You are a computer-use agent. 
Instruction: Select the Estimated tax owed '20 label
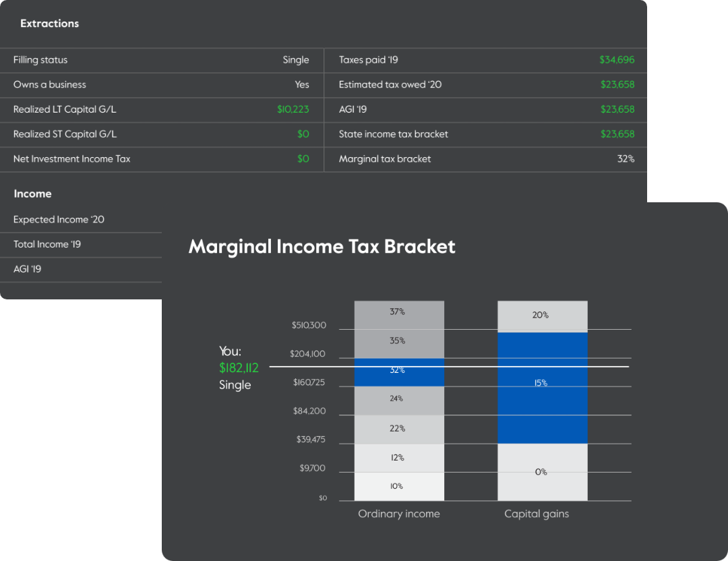click(x=390, y=85)
